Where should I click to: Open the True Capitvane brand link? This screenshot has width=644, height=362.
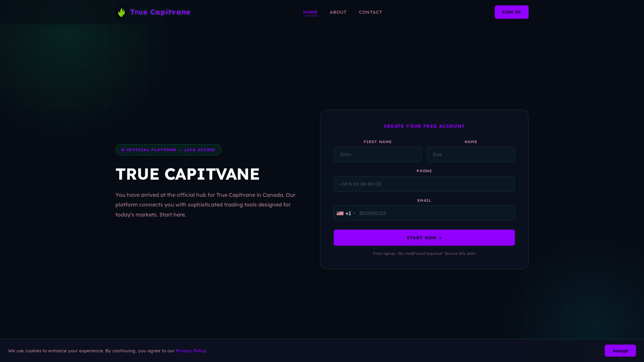coord(153,12)
